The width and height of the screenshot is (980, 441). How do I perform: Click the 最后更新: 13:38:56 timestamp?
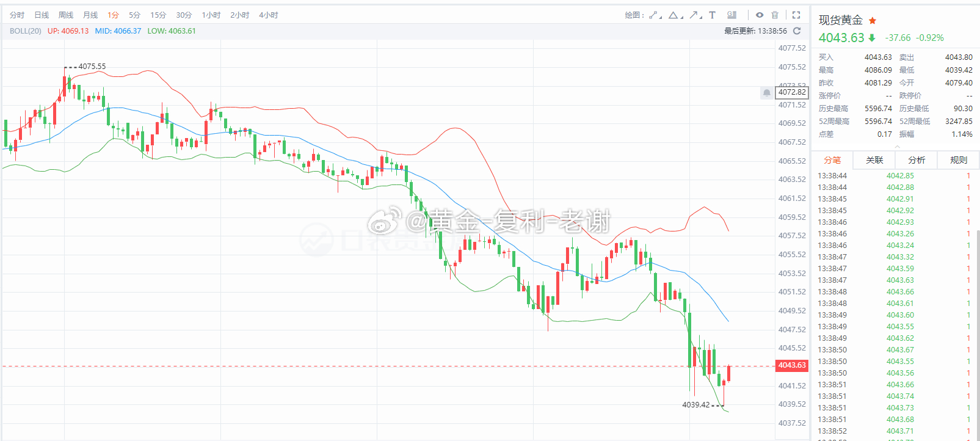(755, 31)
